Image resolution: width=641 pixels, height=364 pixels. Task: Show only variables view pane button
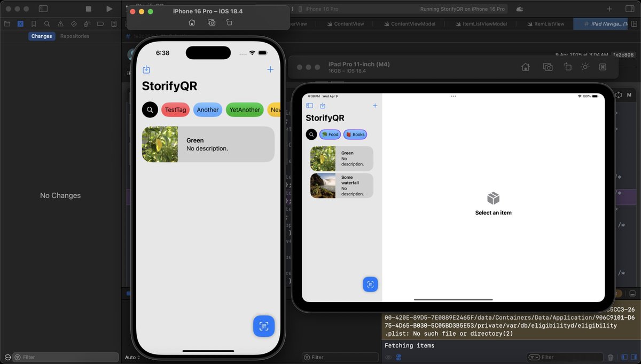(624, 357)
